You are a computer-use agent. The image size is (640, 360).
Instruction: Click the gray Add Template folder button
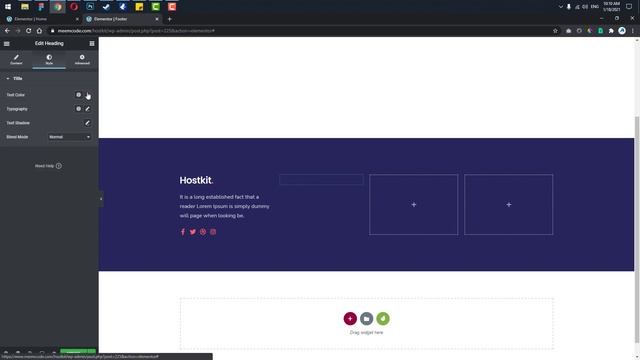[366, 318]
